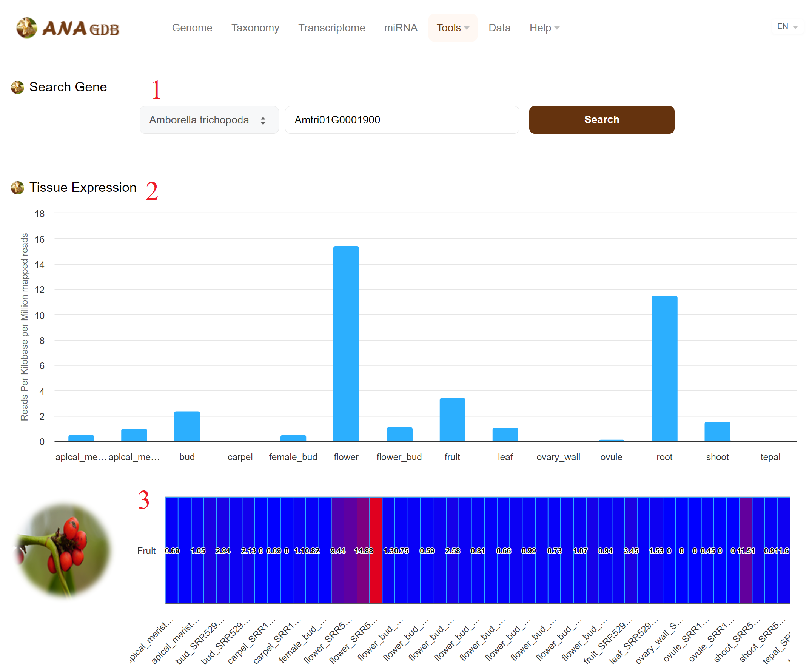The image size is (812, 669).
Task: Go to the Genome page
Action: coord(192,28)
